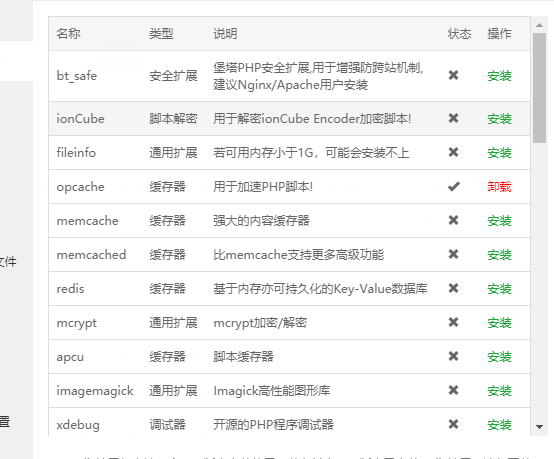Screen dimensions: 554x459
Task: Select the mcrypt name cell
Action: click(x=77, y=323)
